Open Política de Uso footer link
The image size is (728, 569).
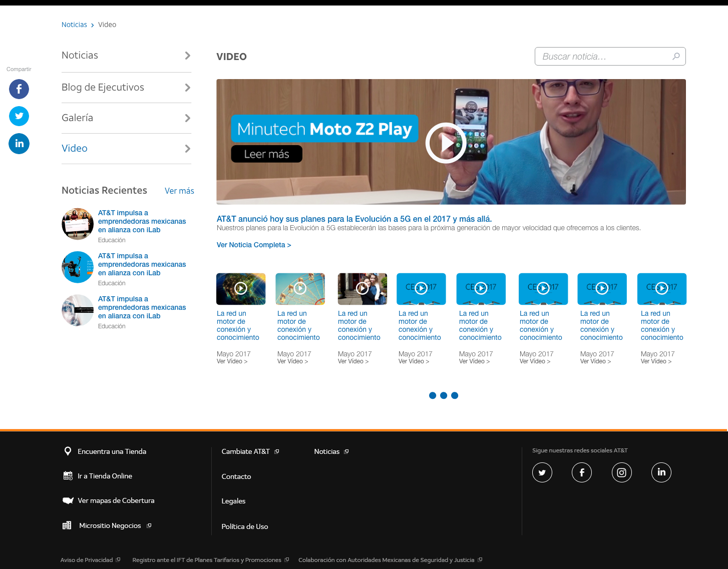click(245, 526)
